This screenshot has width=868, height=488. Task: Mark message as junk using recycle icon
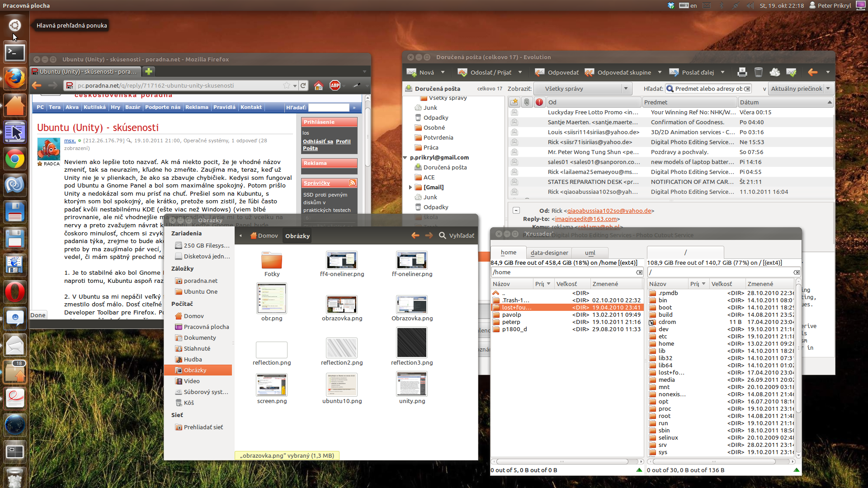pos(775,72)
